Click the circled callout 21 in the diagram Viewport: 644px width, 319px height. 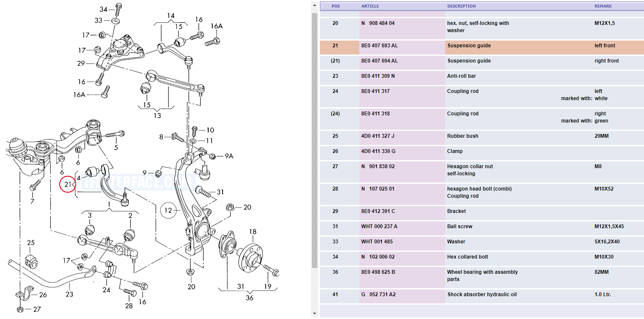coord(67,184)
